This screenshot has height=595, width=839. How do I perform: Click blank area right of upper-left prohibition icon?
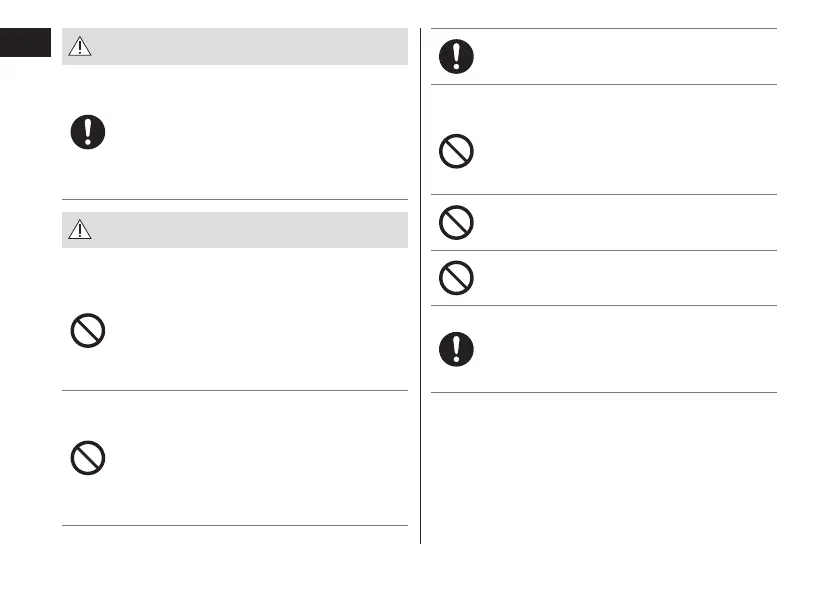250,331
